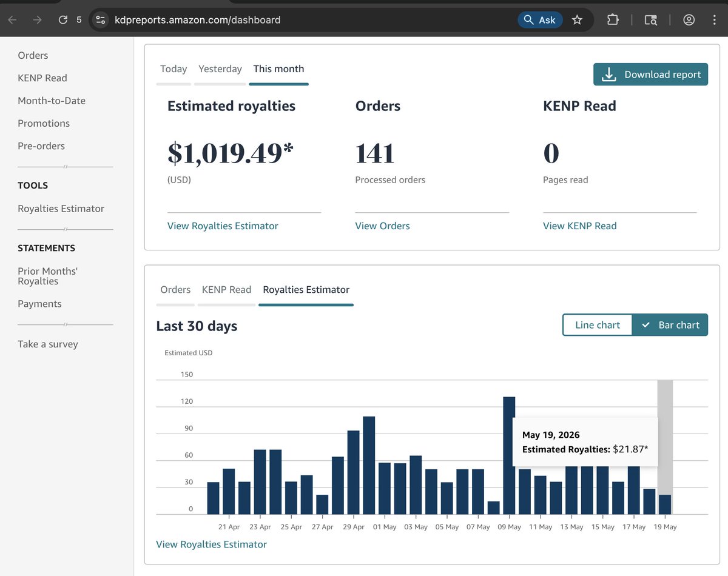Open the browser profile avatar icon
Viewport: 728px width, 576px height.
(689, 20)
